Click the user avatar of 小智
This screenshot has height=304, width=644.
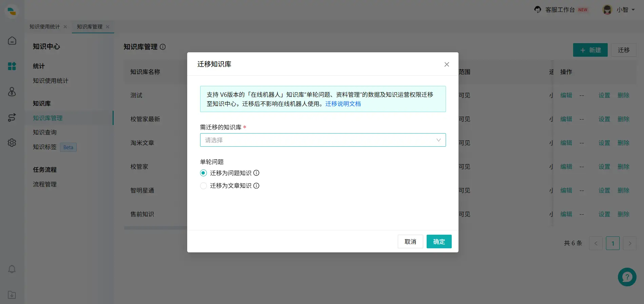point(607,10)
